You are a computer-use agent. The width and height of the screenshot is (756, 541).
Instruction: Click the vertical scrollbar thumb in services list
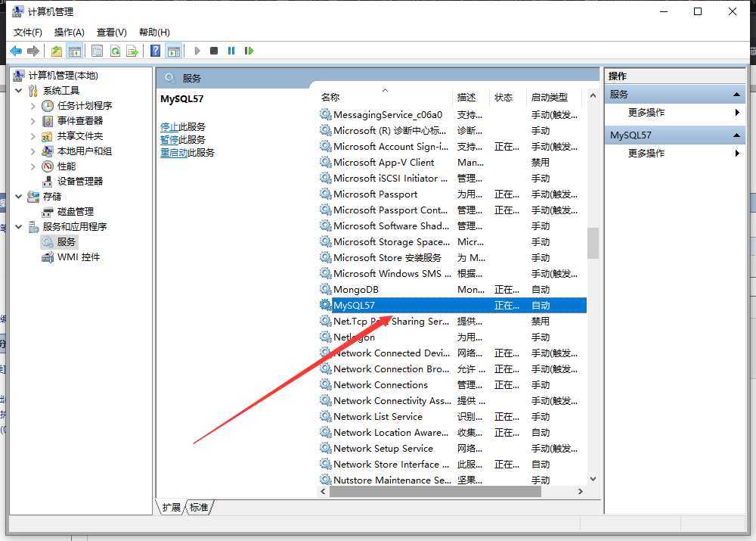click(x=593, y=243)
